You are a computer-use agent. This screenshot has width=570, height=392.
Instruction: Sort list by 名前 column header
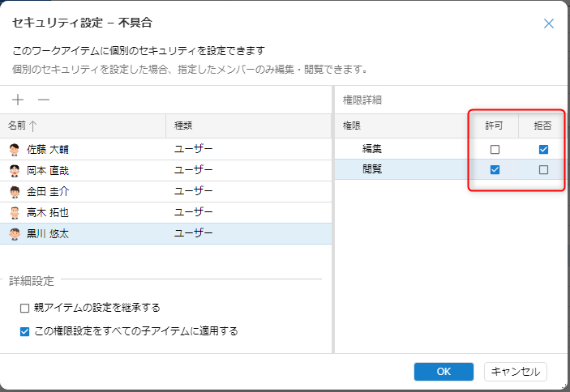(x=23, y=126)
